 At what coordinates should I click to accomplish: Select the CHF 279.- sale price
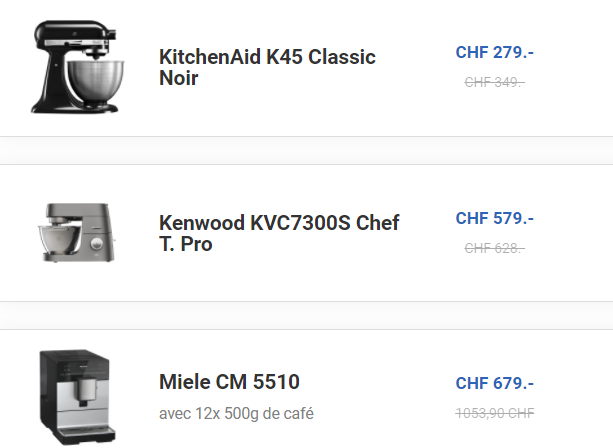pos(495,52)
